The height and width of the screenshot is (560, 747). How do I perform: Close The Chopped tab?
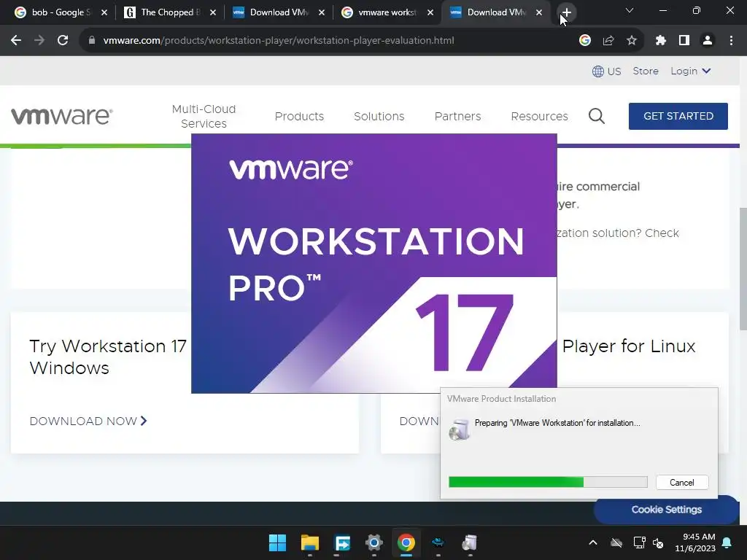213,12
